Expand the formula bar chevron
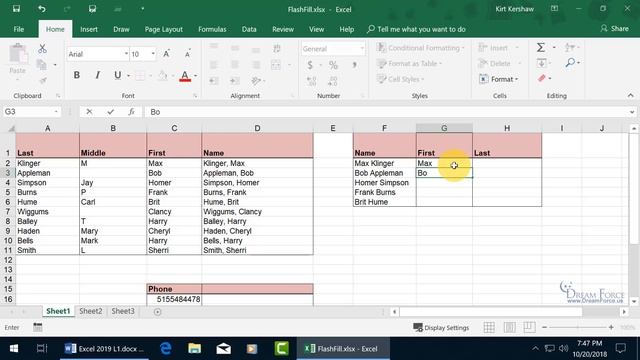 pos(632,112)
